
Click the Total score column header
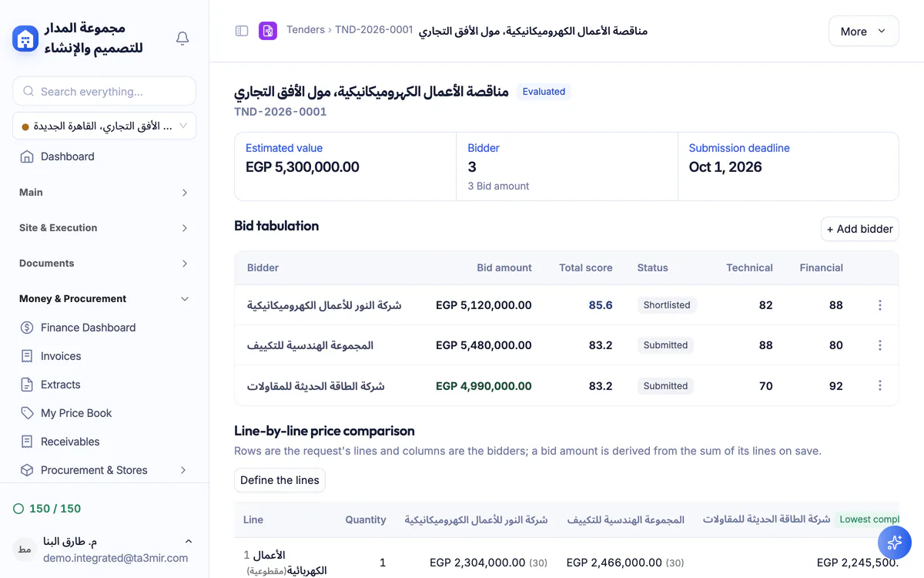(586, 268)
